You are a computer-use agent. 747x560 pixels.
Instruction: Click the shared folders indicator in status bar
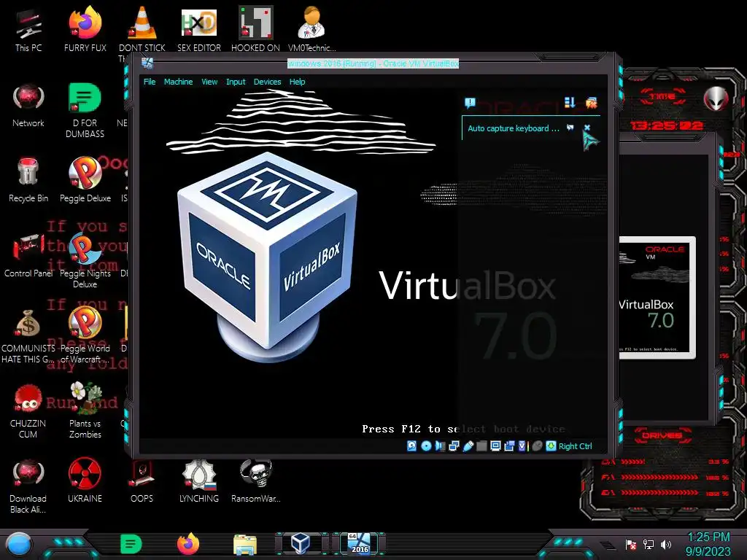tap(481, 446)
